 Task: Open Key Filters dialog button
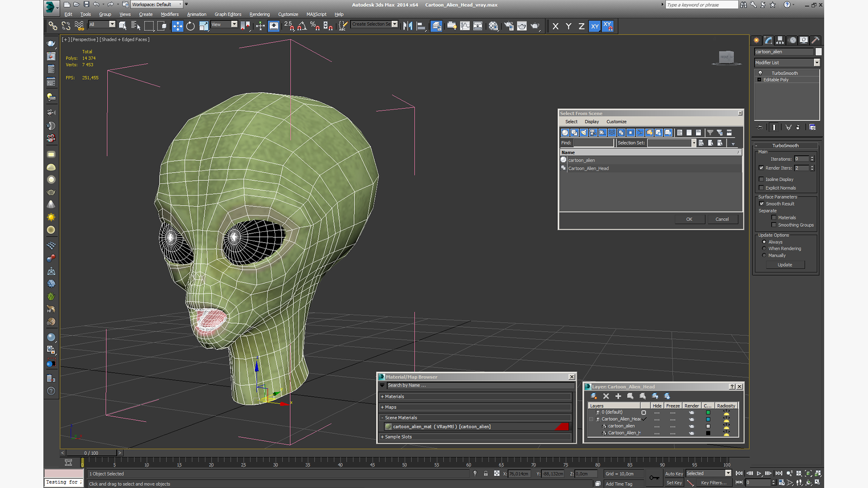713,483
